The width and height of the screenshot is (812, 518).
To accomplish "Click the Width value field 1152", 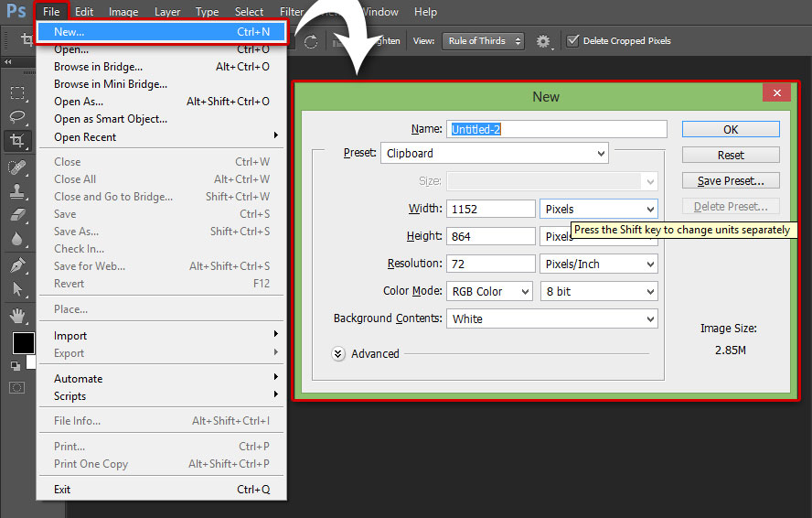I will [x=490, y=209].
